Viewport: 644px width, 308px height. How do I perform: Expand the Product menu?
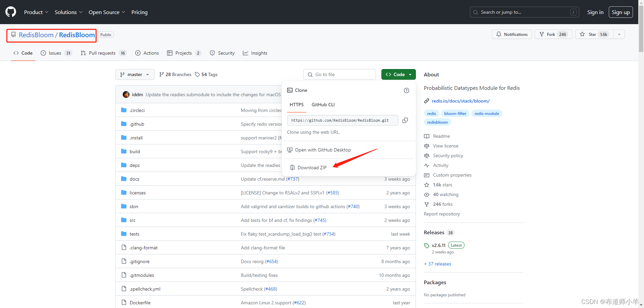[x=36, y=12]
